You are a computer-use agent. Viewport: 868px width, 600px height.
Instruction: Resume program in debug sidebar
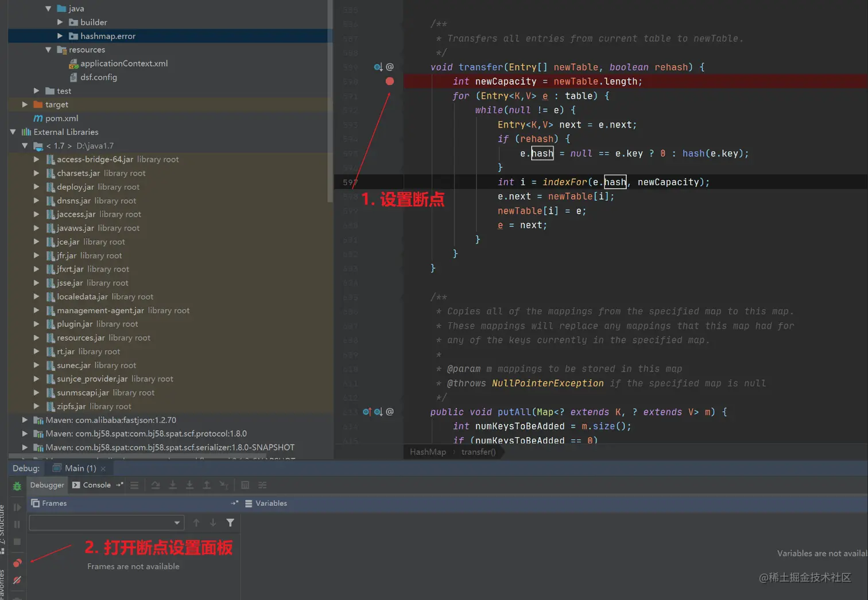pos(17,507)
